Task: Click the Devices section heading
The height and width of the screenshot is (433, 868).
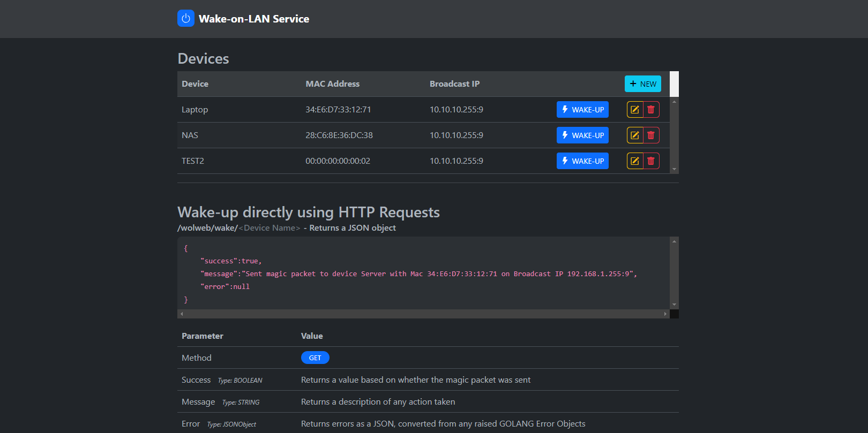Action: pos(203,58)
